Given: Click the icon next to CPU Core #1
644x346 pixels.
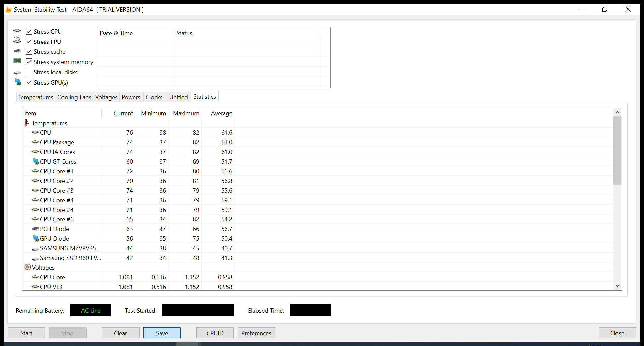Looking at the screenshot, I should 35,171.
